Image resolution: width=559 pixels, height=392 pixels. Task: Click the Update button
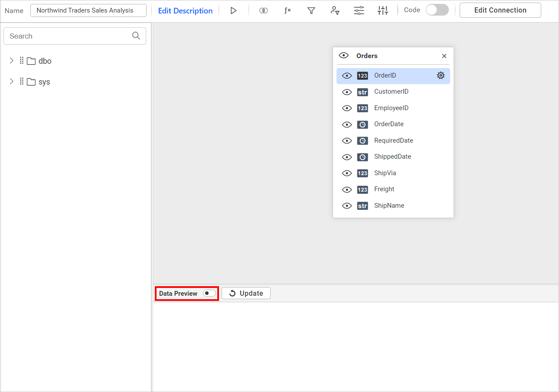coord(246,294)
